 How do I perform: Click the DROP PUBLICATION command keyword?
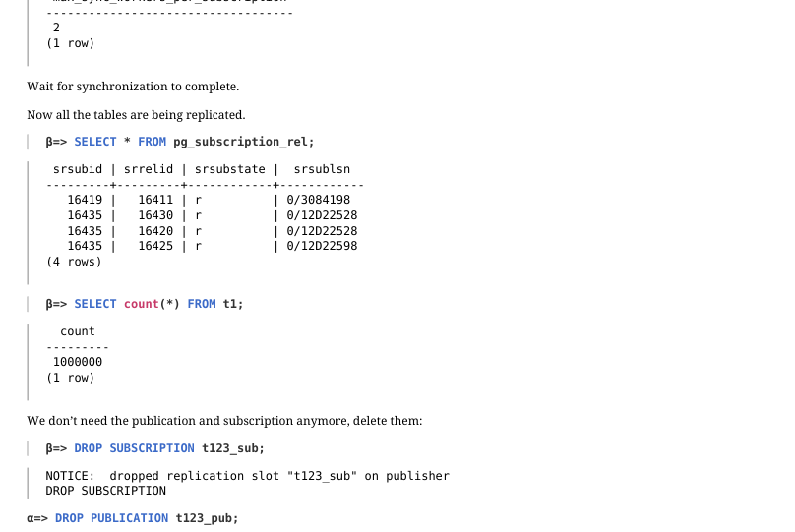pyautogui.click(x=111, y=519)
